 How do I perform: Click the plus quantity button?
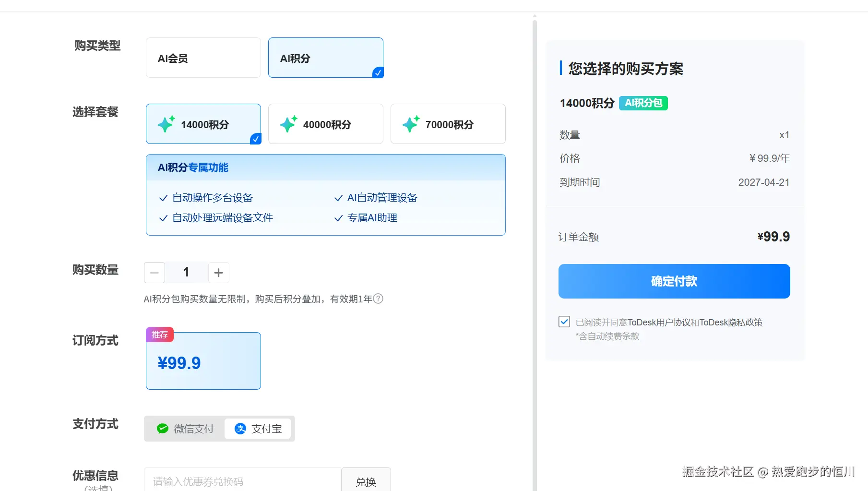219,273
